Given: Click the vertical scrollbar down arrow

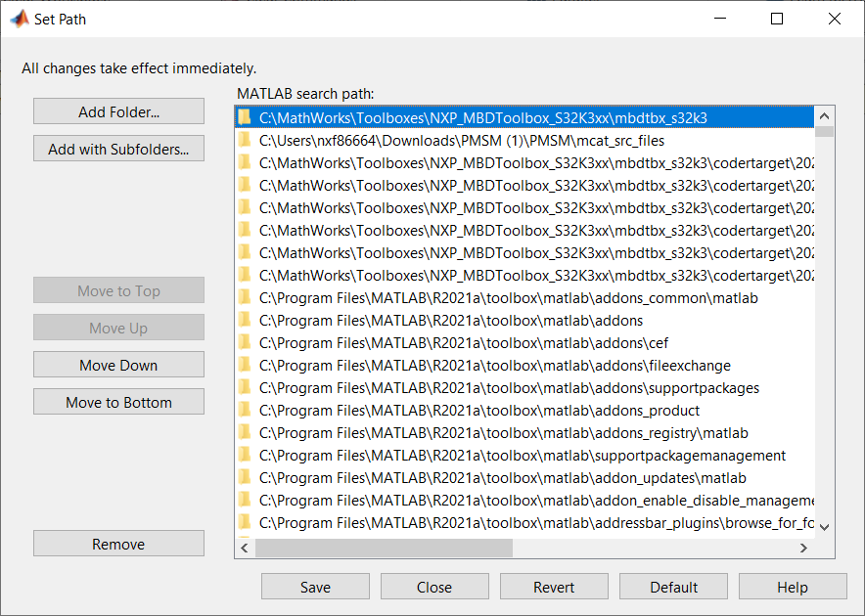Looking at the screenshot, I should [825, 526].
